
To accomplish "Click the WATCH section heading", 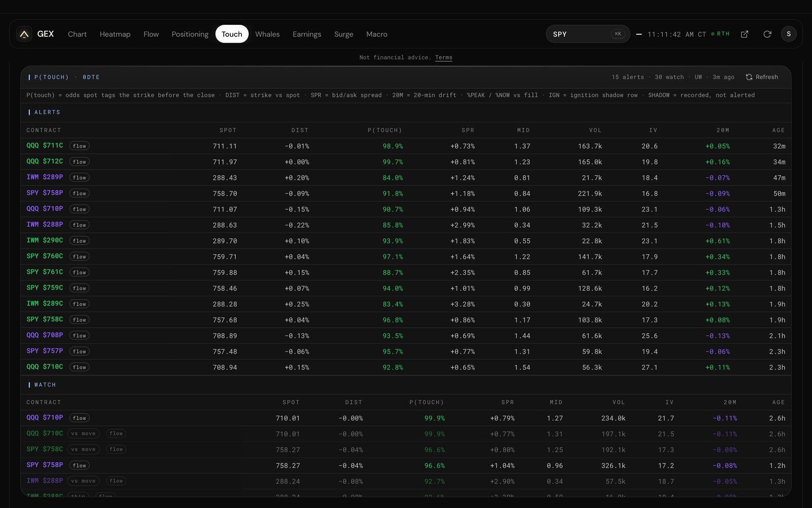I will [45, 385].
